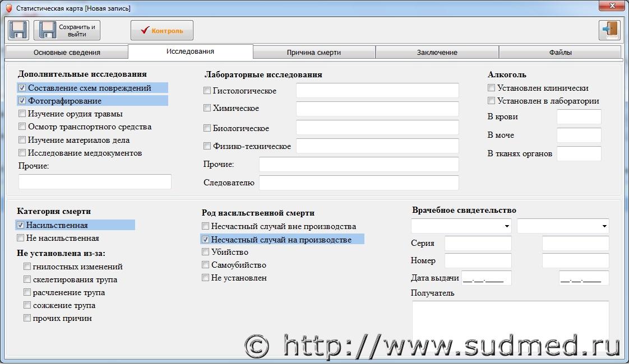Click the floppy disk save icon
This screenshot has width=629, height=364.
18,30
